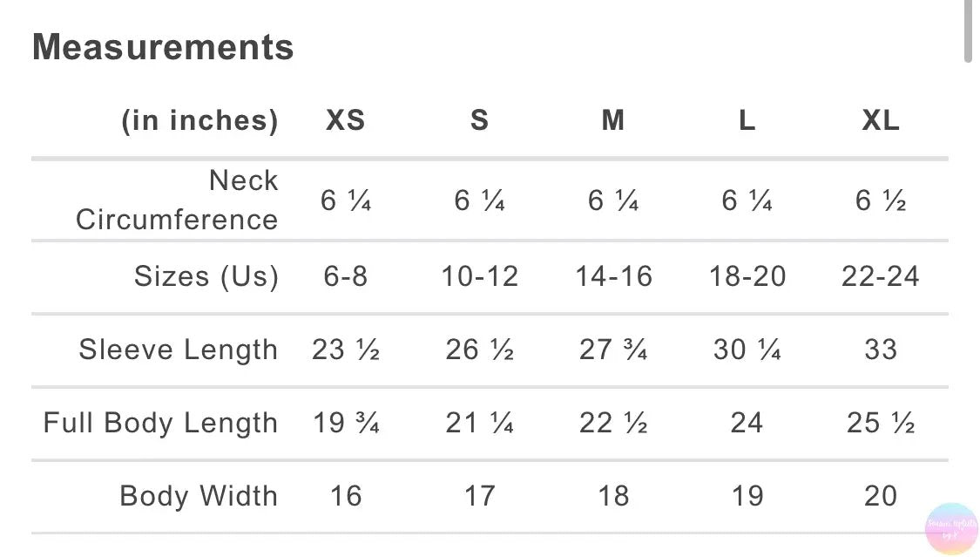
Task: Click the 22-24 US size cell
Action: pos(880,276)
